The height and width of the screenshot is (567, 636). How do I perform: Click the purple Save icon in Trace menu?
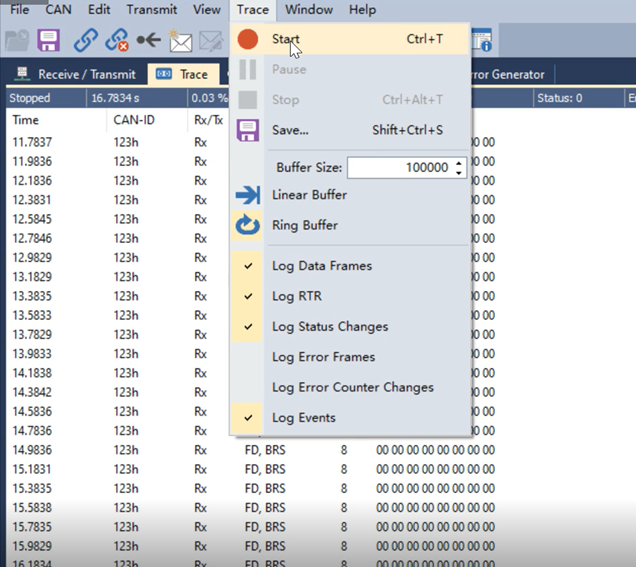pyautogui.click(x=247, y=130)
